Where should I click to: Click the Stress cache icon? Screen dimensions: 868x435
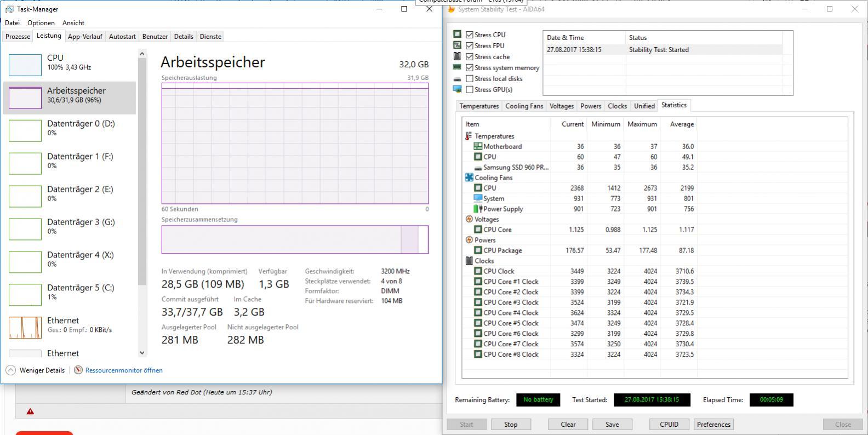tap(457, 56)
